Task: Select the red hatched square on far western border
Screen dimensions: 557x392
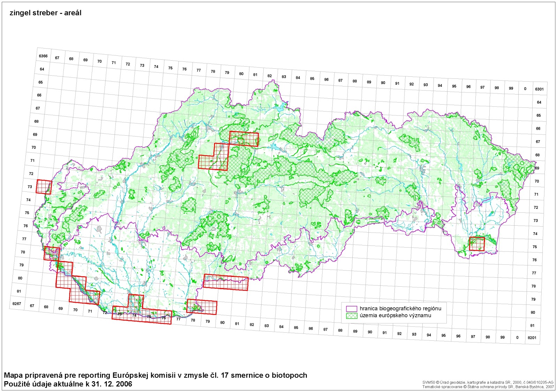Action: coord(44,187)
